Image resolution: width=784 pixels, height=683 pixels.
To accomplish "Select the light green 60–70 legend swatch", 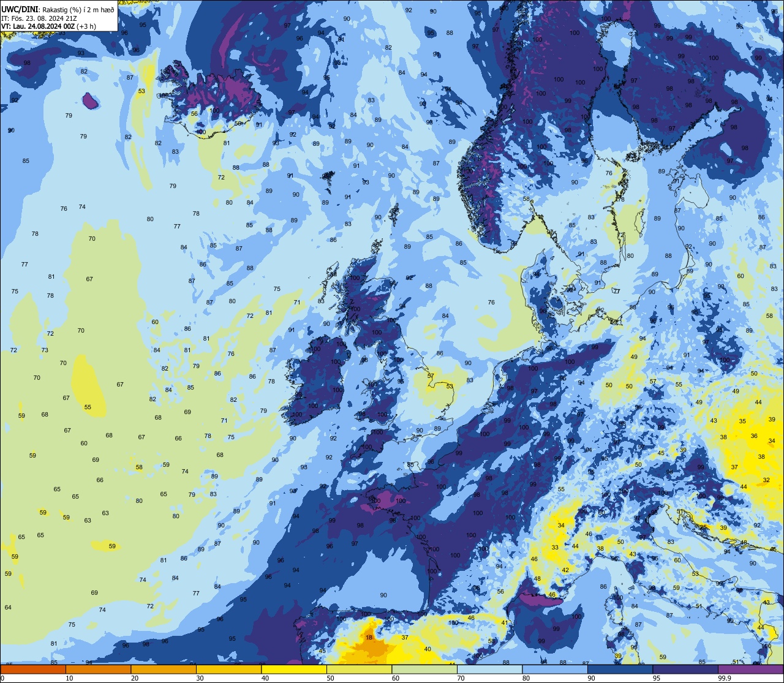I will point(424,669).
